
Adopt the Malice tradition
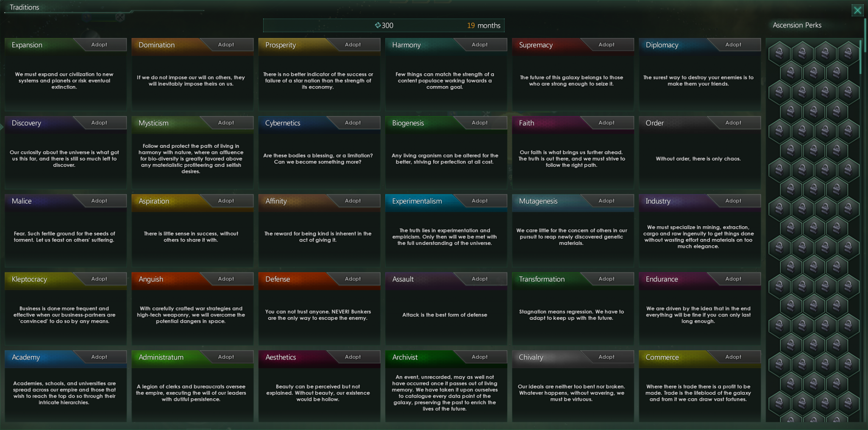tap(100, 200)
